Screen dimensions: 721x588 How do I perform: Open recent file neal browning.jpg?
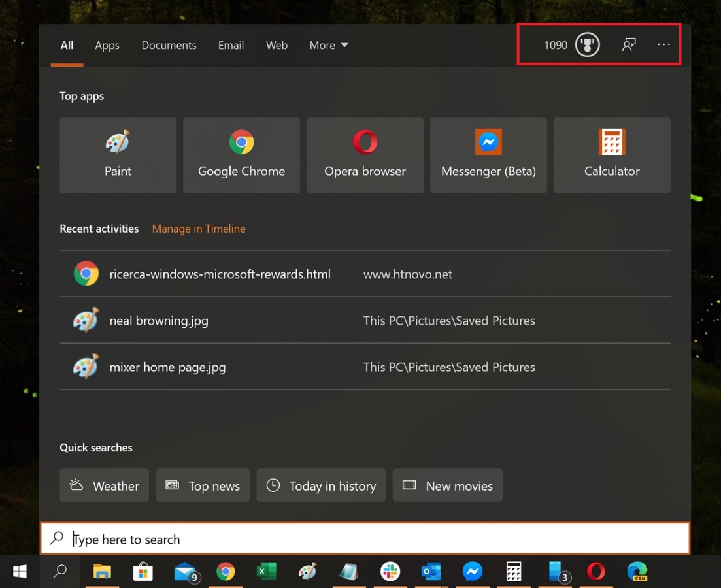point(159,321)
